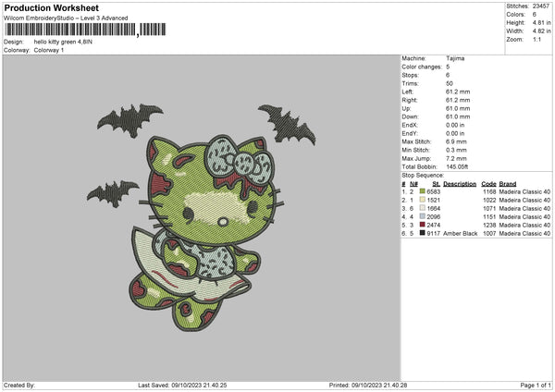Image resolution: width=555 pixels, height=392 pixels.
Task: Click the Max Jump value 7.2 mm
Action: [x=456, y=158]
